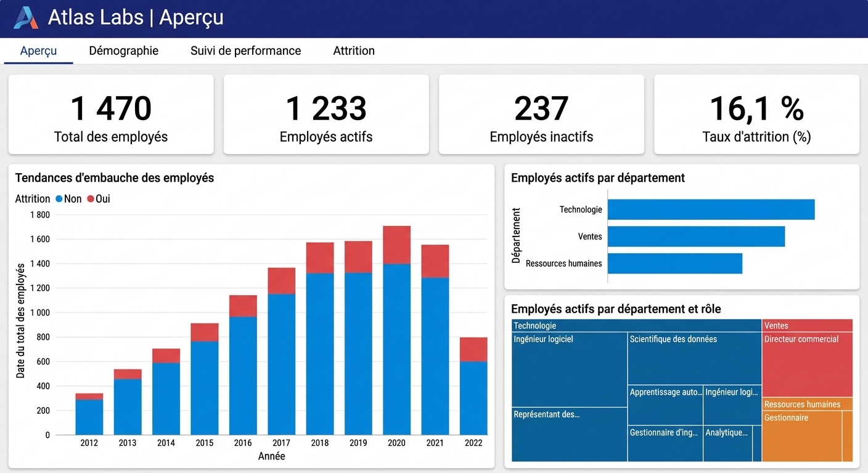Select the red Oui segment for 2017
Viewport: 868px width, 473px height.
[282, 281]
